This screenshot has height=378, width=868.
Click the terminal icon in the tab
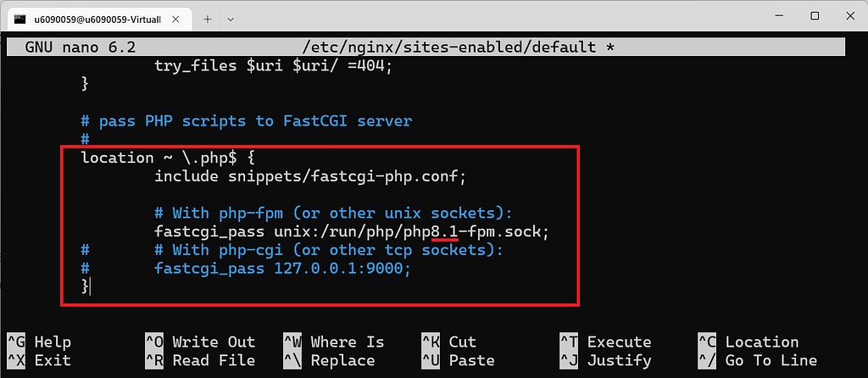20,19
